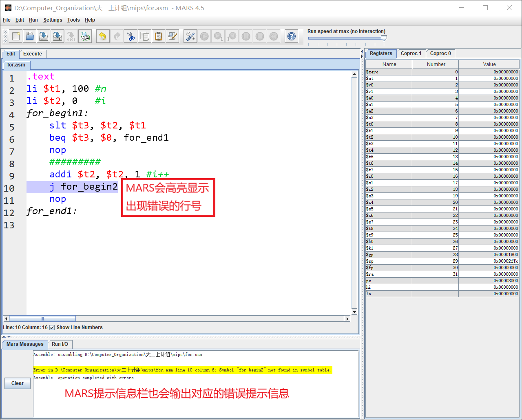
Task: Click editor vertical scrollbar up arrow
Action: tap(354, 74)
